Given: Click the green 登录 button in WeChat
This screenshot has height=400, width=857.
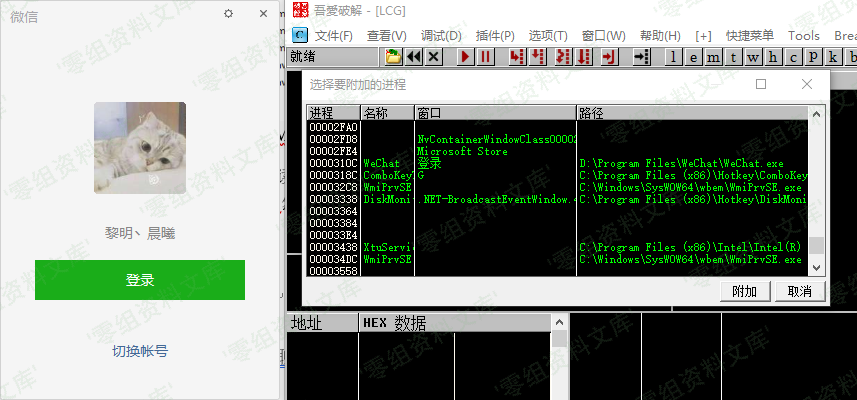Looking at the screenshot, I should (140, 280).
